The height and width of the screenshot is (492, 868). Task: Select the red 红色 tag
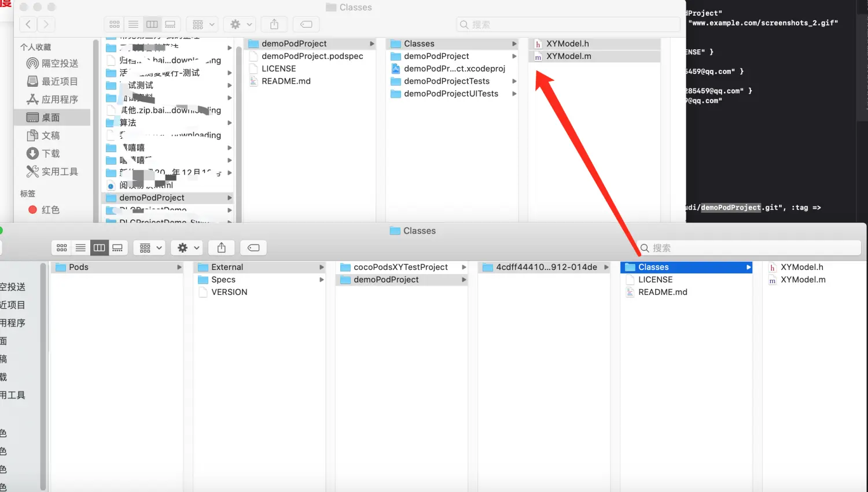(50, 210)
